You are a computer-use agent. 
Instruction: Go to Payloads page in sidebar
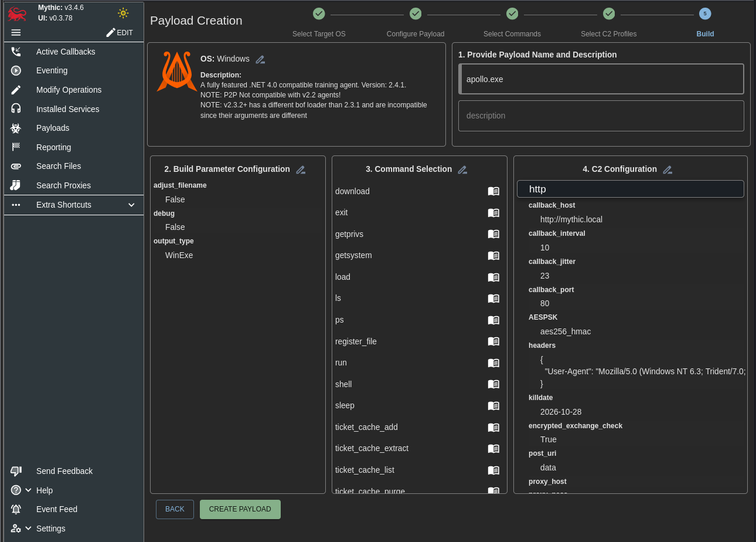click(53, 128)
